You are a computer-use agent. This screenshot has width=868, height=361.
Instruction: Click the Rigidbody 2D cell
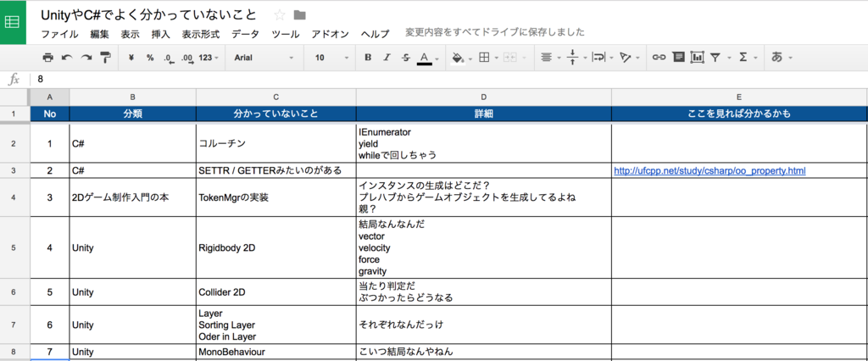[x=276, y=248]
